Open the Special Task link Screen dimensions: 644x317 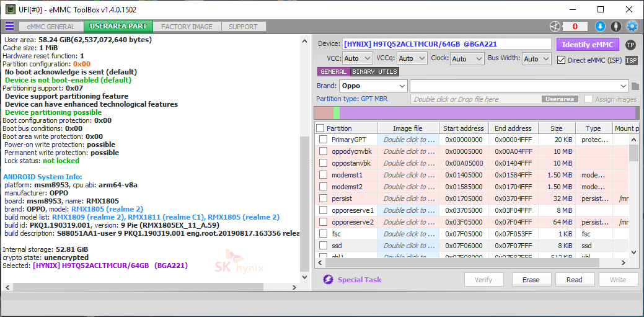359,280
